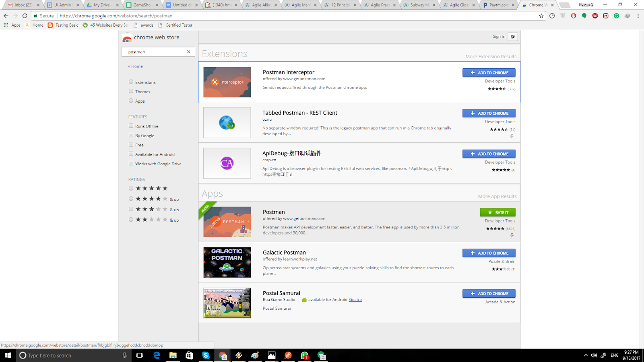This screenshot has height=362, width=644.
Task: Open the Grammarly extension icon
Action: click(x=616, y=16)
